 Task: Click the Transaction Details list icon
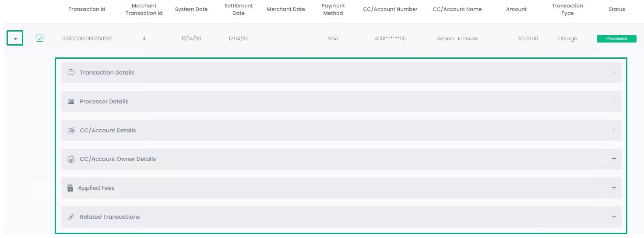(x=71, y=73)
